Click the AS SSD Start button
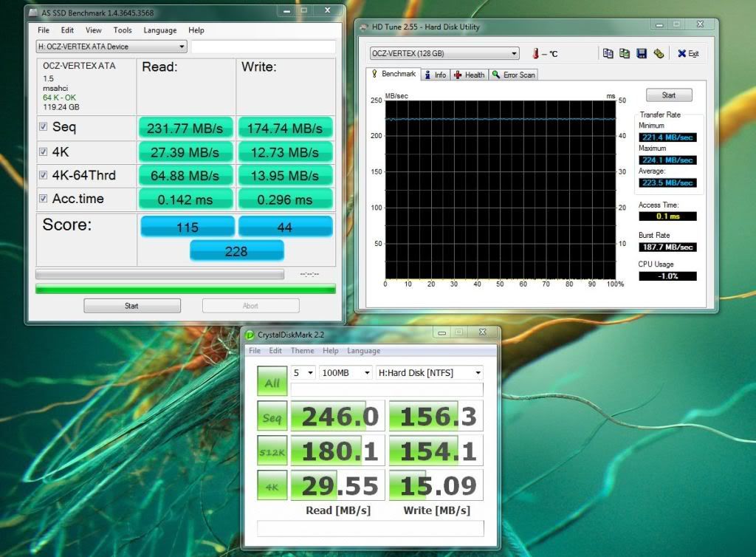 (x=132, y=306)
